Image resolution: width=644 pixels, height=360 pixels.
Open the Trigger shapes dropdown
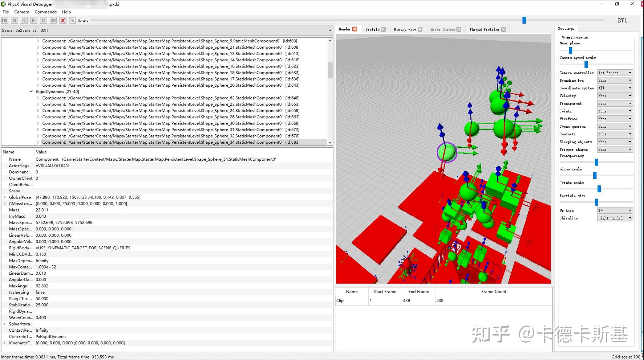tap(615, 150)
